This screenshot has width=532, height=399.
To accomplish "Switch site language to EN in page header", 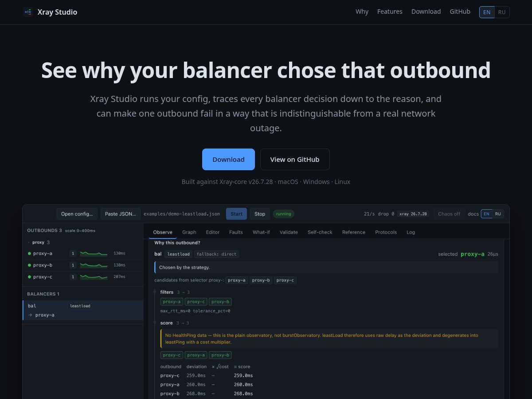I will (487, 12).
